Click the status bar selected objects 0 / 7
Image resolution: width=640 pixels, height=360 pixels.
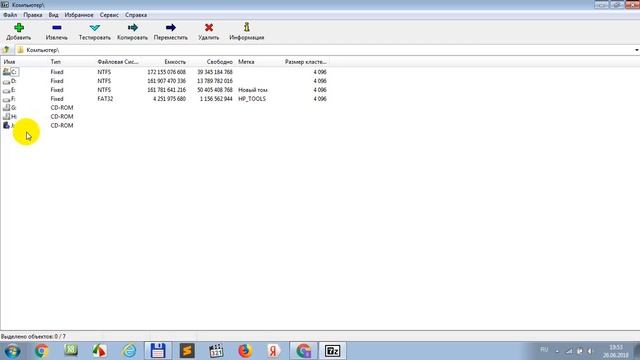tap(33, 337)
